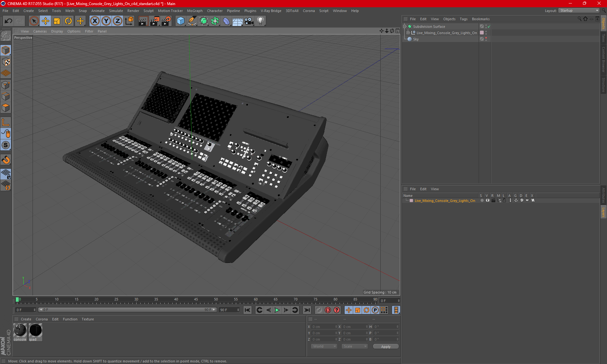Toggle X axis lock

[95, 21]
